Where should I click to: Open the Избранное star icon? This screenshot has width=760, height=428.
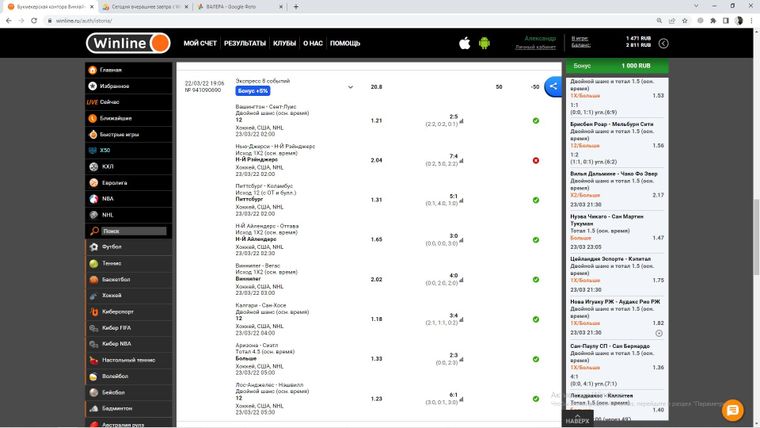pyautogui.click(x=93, y=86)
